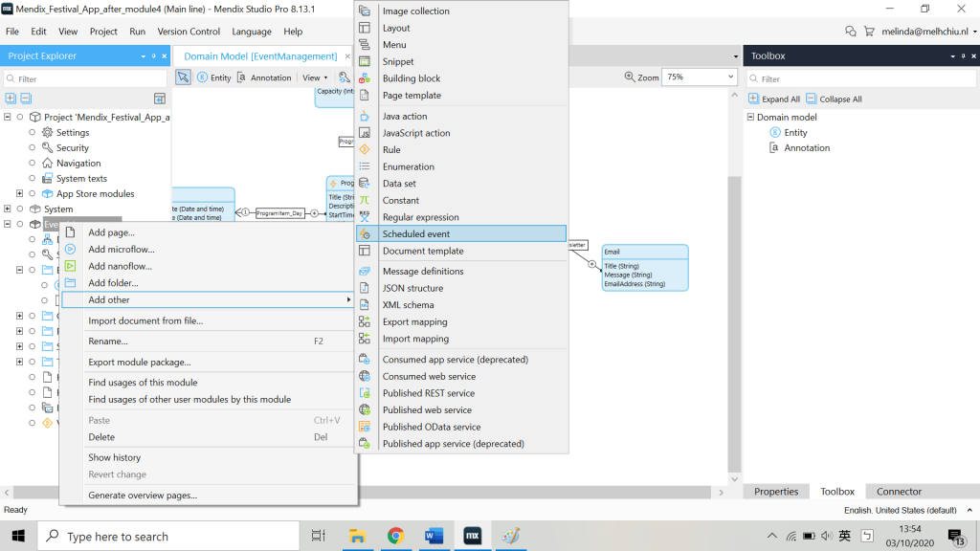
Task: Click the Security key icon in Project Explorer
Action: pos(47,148)
